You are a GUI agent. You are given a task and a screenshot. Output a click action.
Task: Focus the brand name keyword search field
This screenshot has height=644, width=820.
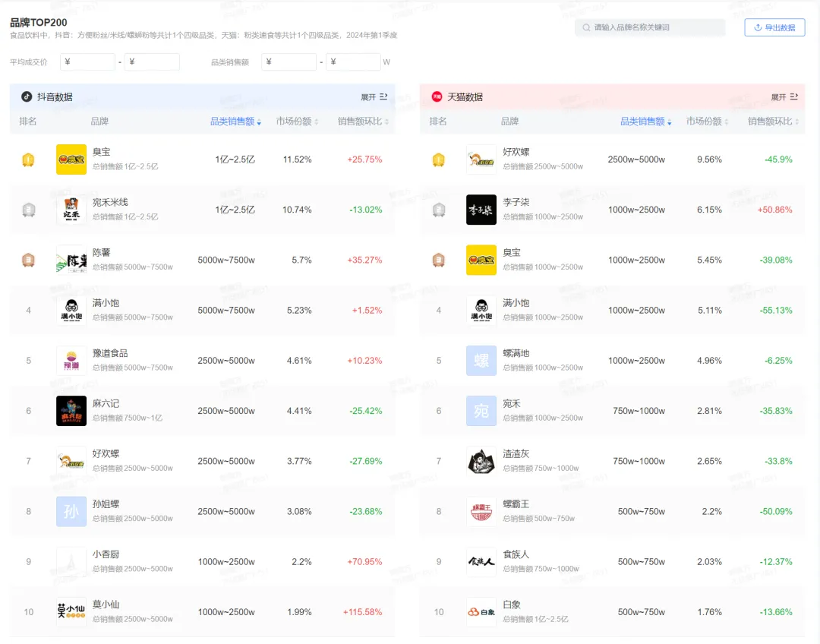pyautogui.click(x=650, y=28)
